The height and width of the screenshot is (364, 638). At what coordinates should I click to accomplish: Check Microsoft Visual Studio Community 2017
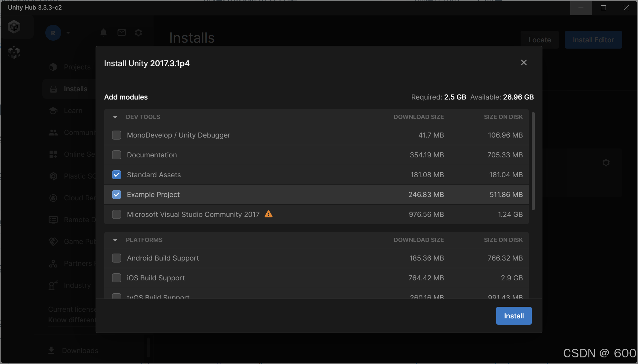coord(116,214)
